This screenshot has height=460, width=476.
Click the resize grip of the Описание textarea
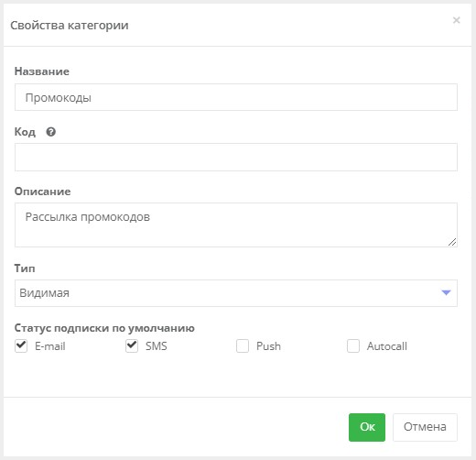pos(452,242)
